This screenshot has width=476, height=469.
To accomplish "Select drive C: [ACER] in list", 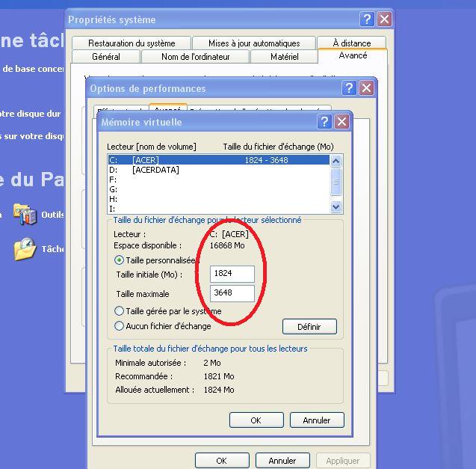I will pos(218,160).
